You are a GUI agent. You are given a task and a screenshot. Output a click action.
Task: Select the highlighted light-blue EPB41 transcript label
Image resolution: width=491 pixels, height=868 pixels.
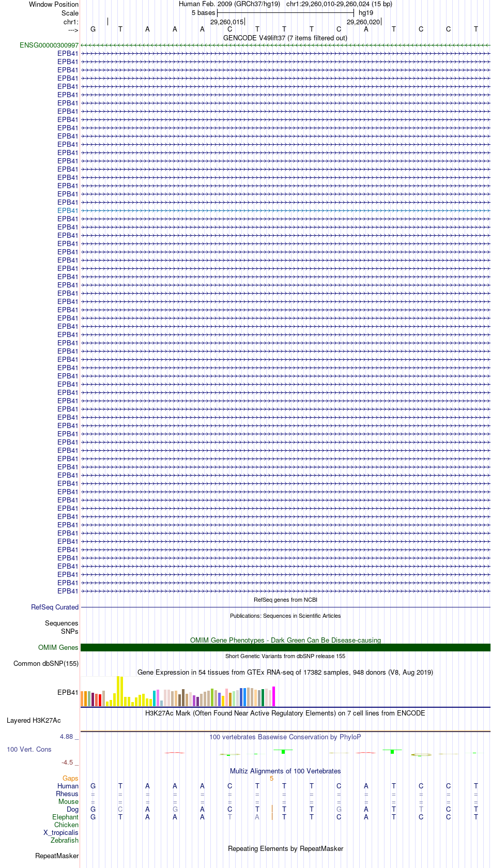(x=68, y=211)
